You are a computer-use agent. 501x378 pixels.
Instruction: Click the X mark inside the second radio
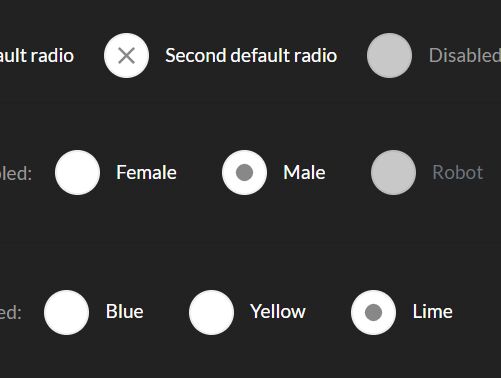coord(126,55)
